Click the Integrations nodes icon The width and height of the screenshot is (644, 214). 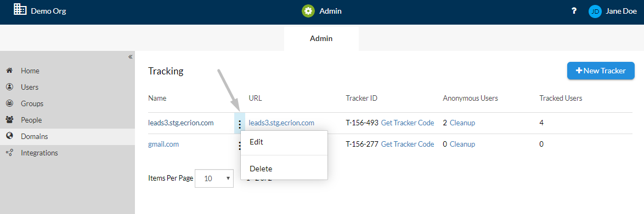[x=9, y=153]
